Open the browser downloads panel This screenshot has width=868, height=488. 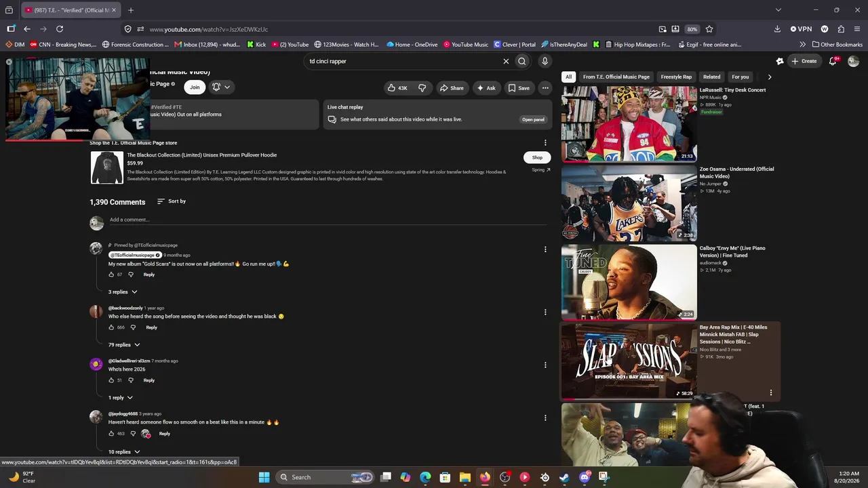(777, 29)
